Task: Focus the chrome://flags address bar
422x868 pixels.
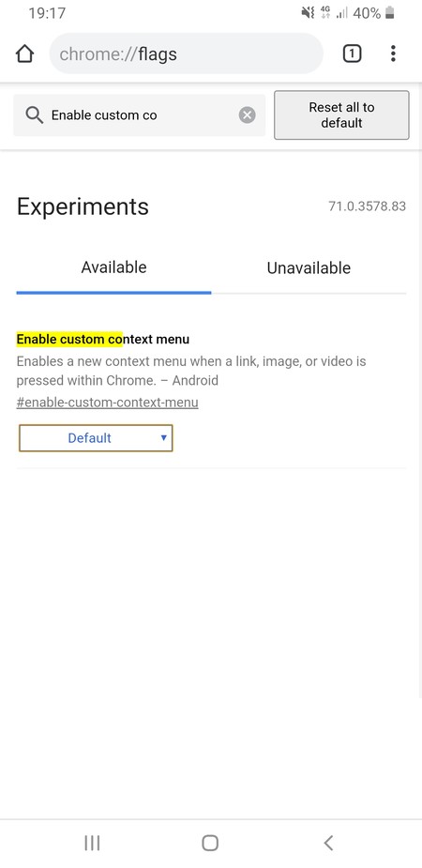Action: (x=187, y=53)
